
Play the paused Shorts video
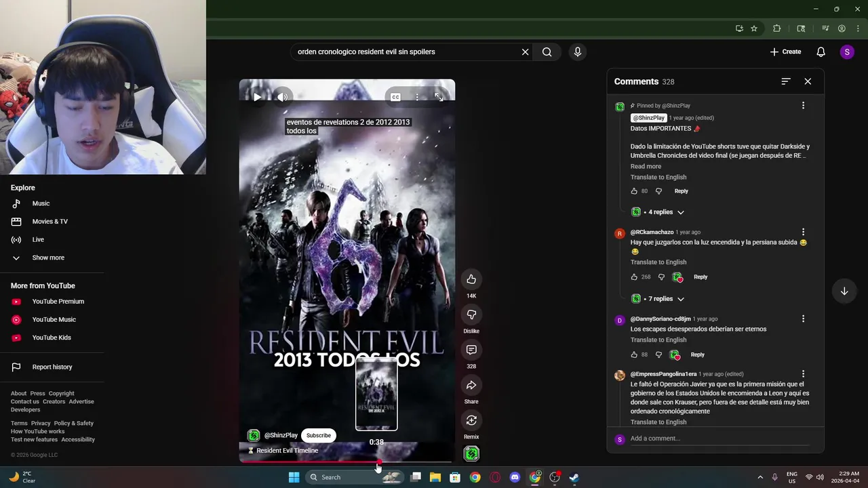[x=257, y=98]
